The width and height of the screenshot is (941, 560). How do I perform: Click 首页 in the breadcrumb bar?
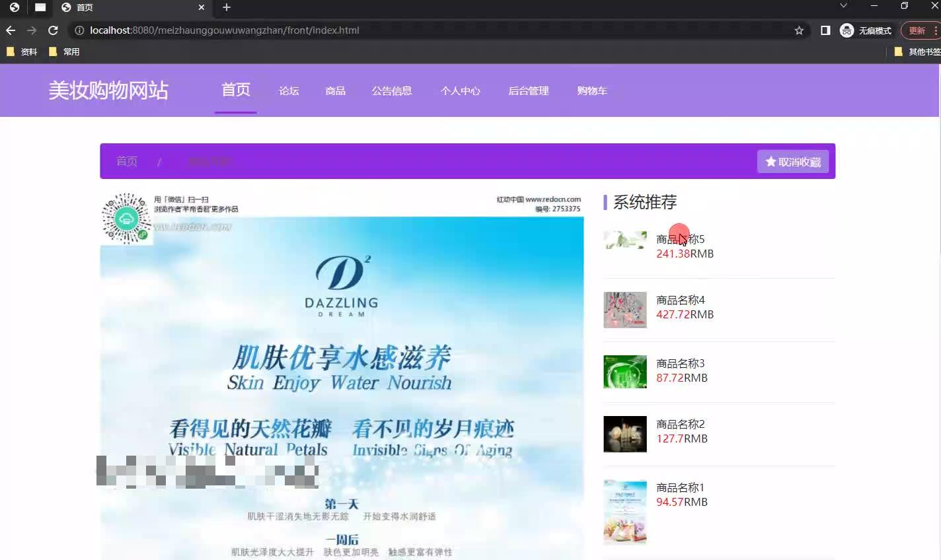pos(127,161)
